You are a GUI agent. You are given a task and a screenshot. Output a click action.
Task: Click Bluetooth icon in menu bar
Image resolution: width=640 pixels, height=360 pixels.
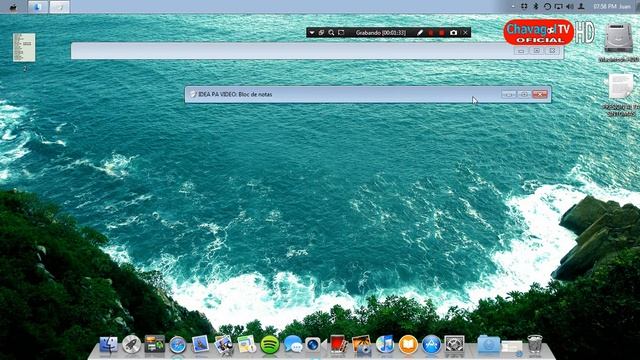tap(536, 7)
